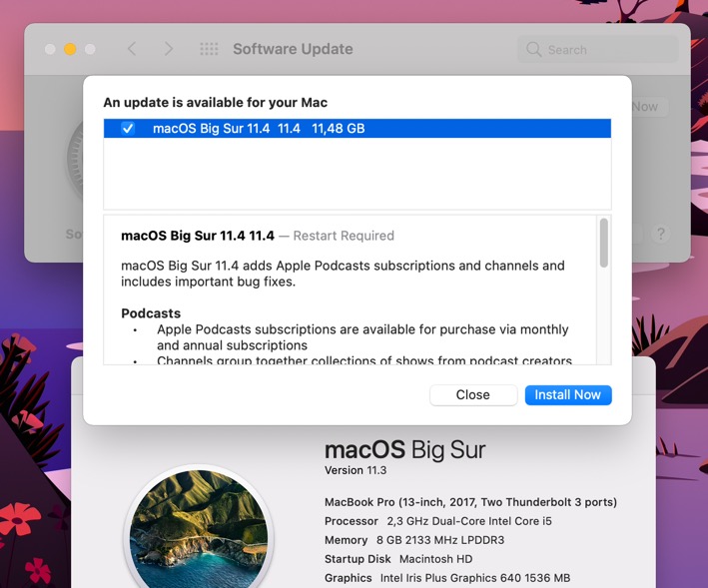
Task: Minimize the Software Update window with yellow button
Action: click(x=70, y=49)
